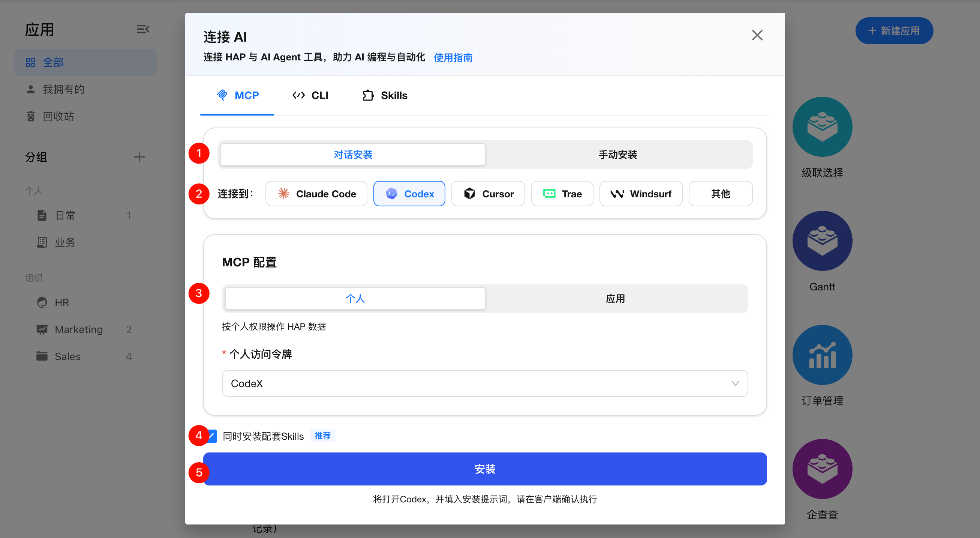
Task: Select 手动安装 install mode
Action: [618, 155]
